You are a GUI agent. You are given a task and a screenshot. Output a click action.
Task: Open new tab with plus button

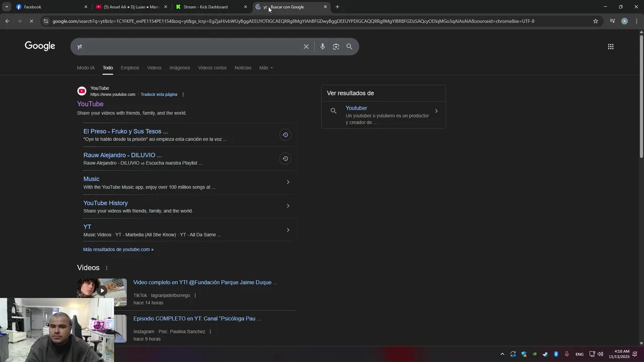(337, 7)
